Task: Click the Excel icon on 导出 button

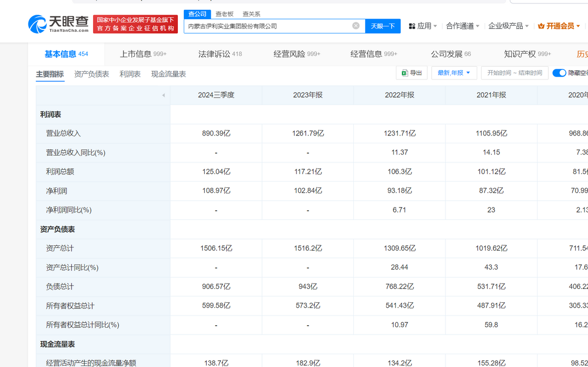Action: (x=405, y=73)
